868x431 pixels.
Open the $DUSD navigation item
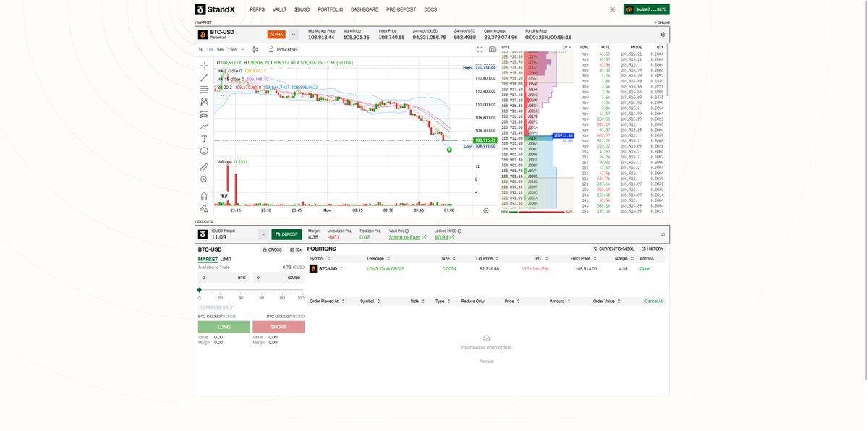[x=302, y=9]
